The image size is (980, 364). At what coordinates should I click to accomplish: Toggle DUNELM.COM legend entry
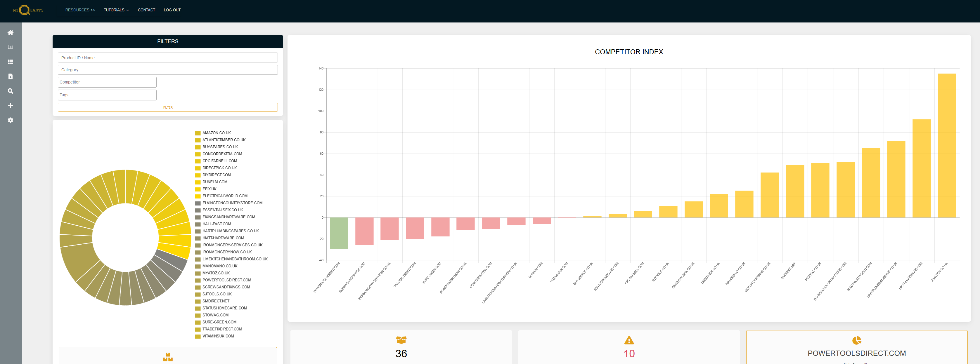211,182
